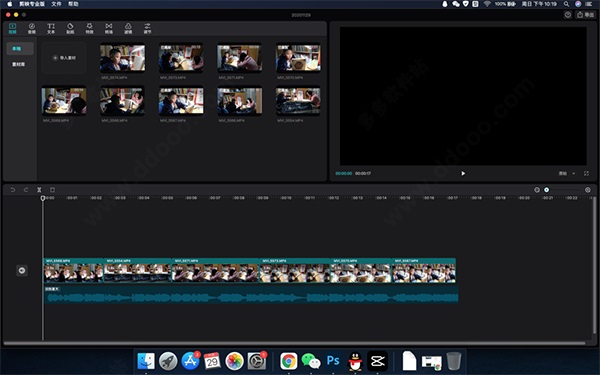600x375 pixels.
Task: Select the 文本 text tool icon
Action: click(x=51, y=28)
